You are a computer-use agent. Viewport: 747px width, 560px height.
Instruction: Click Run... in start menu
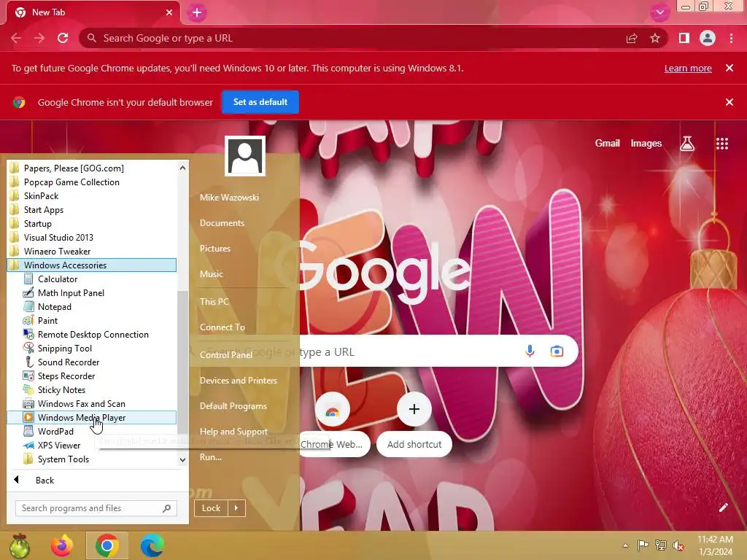(211, 457)
